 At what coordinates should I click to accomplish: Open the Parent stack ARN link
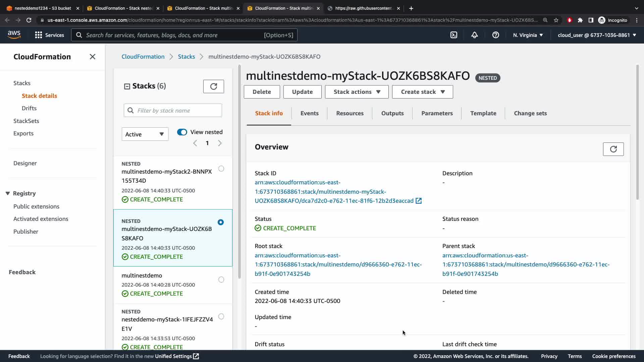coord(526,264)
